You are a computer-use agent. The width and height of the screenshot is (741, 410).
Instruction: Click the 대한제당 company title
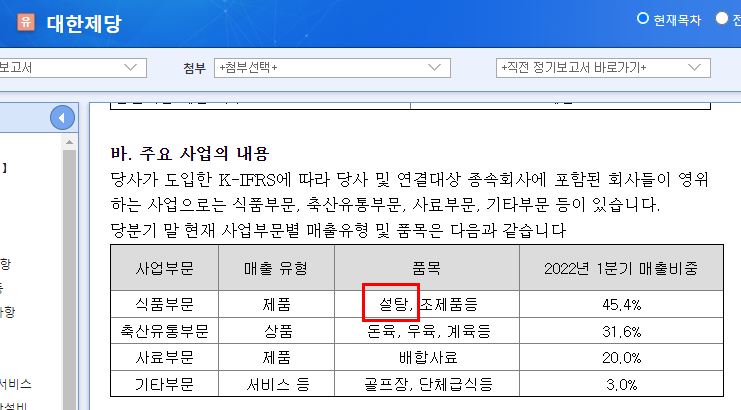85,23
